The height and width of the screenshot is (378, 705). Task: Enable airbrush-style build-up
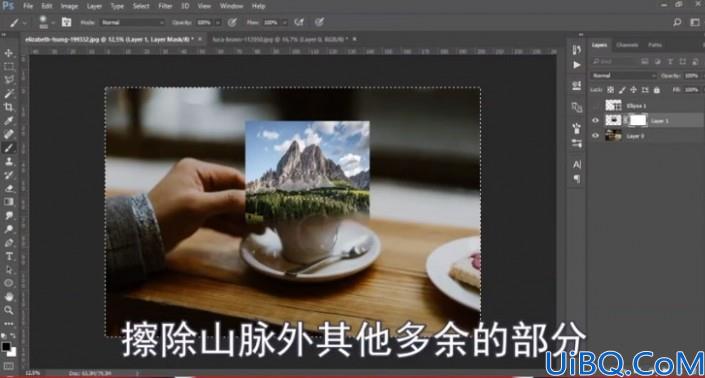point(299,22)
